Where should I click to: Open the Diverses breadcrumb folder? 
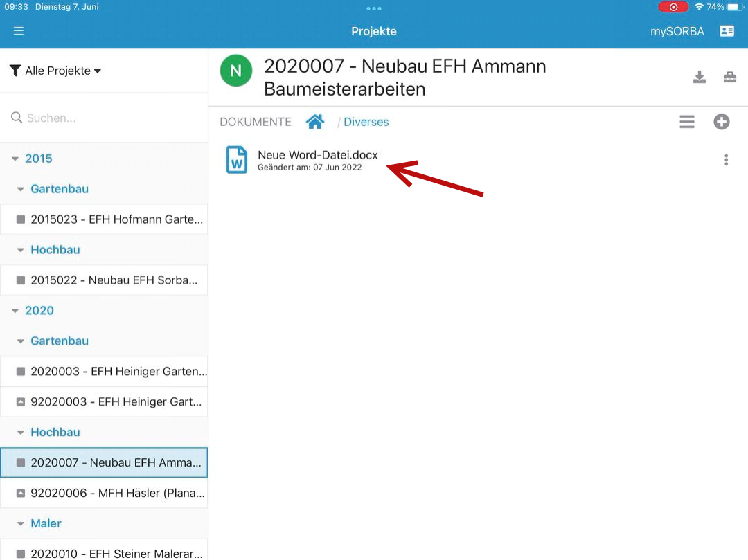pyautogui.click(x=366, y=122)
